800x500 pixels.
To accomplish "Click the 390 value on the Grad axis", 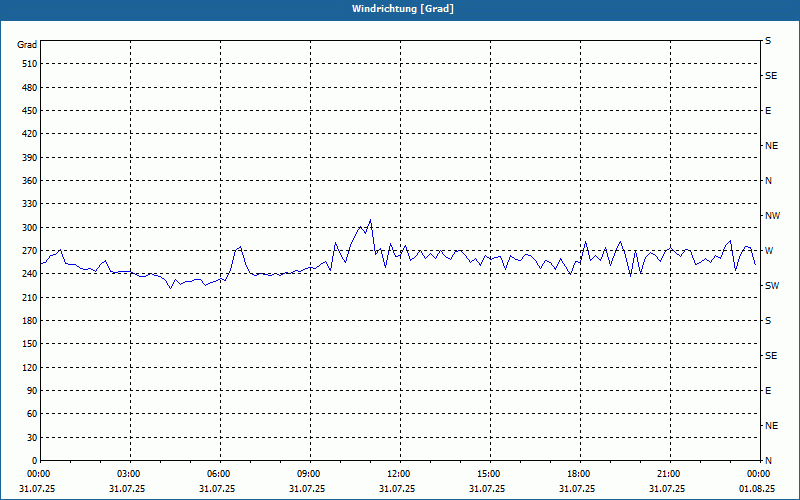I will (30, 158).
